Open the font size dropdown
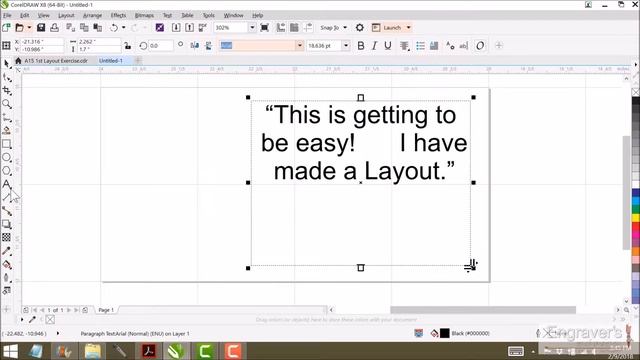Image resolution: width=640 pixels, height=360 pixels. pyautogui.click(x=346, y=46)
